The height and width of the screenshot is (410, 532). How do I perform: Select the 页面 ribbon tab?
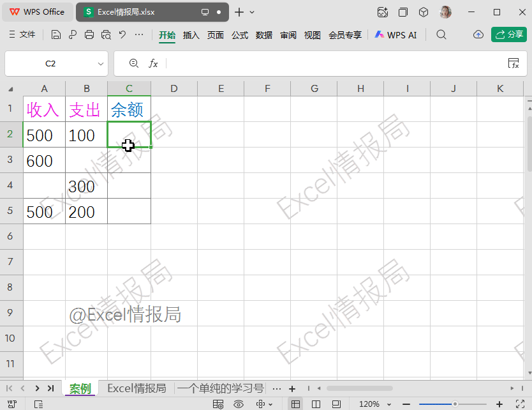(x=216, y=35)
